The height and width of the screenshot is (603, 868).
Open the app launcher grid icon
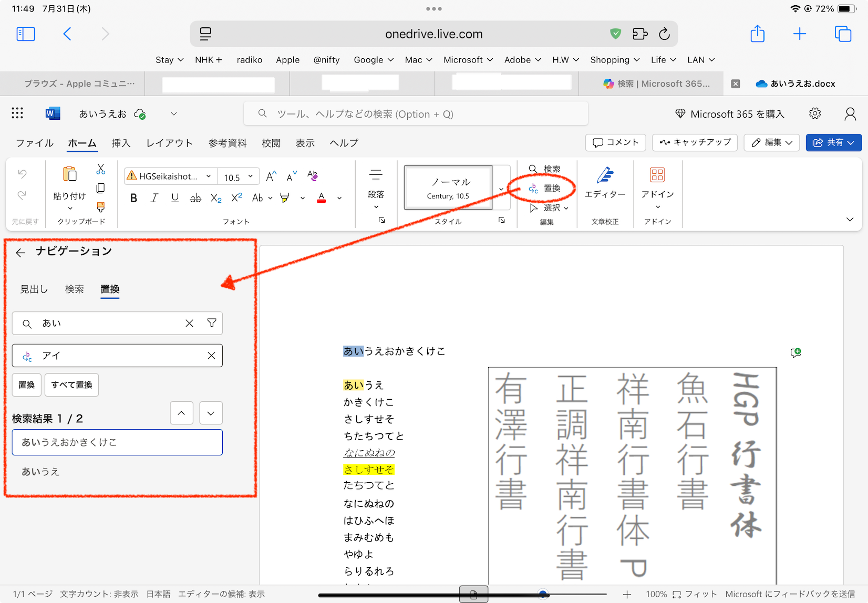(17, 113)
